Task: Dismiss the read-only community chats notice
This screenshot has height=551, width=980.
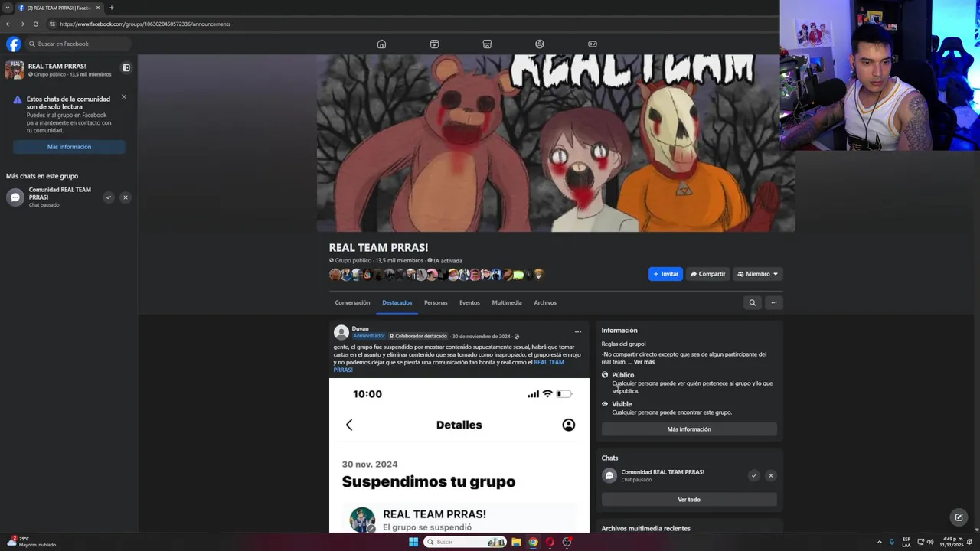Action: [x=124, y=97]
